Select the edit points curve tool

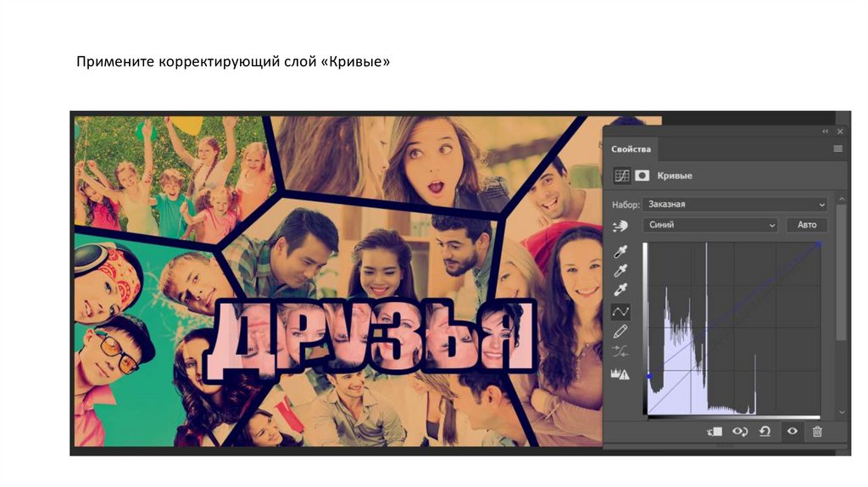[620, 312]
